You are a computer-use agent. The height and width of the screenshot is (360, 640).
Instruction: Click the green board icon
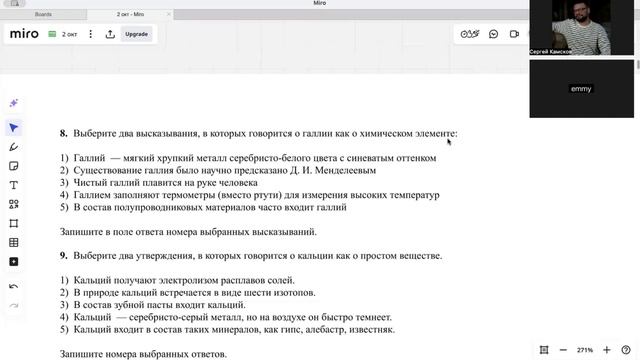[x=52, y=34]
